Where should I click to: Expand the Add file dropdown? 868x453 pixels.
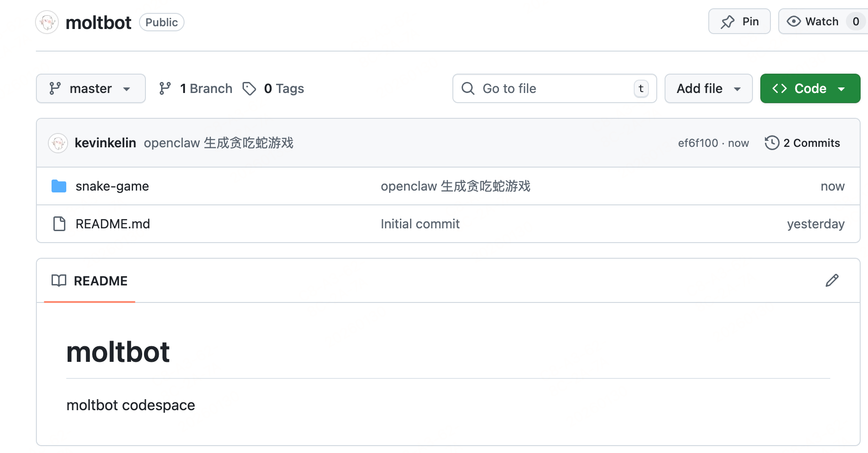click(708, 88)
